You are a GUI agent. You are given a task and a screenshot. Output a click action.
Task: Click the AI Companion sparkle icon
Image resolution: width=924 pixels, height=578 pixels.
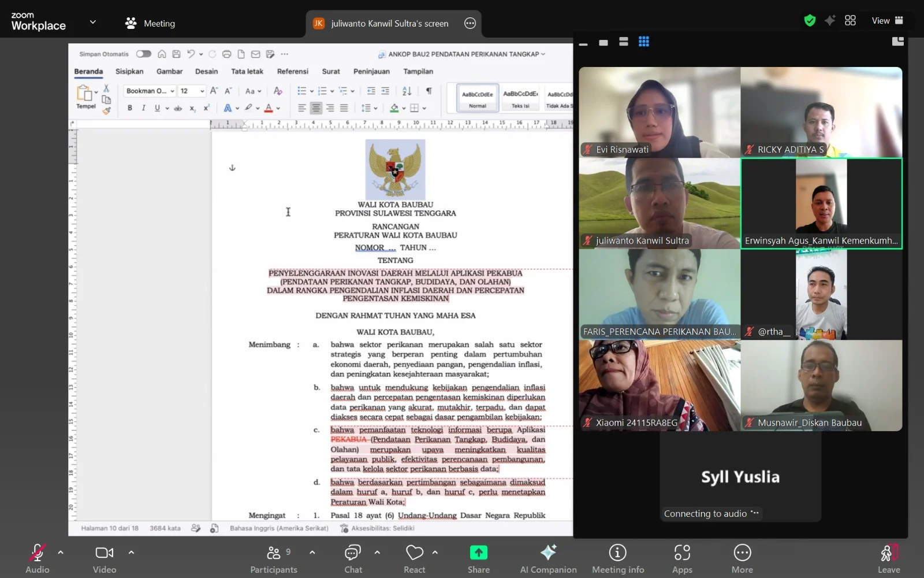(548, 553)
